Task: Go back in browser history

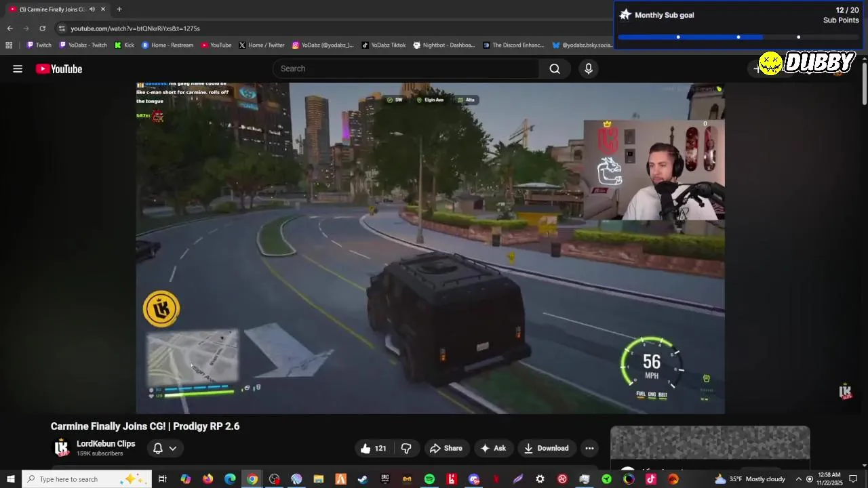Action: [9, 28]
